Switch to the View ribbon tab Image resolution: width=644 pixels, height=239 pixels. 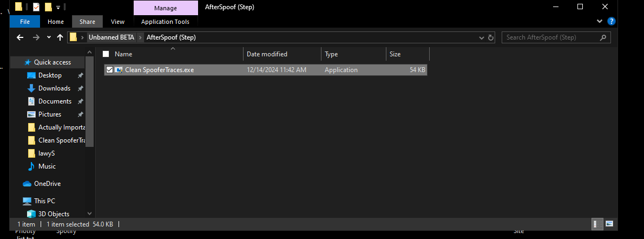pyautogui.click(x=117, y=22)
